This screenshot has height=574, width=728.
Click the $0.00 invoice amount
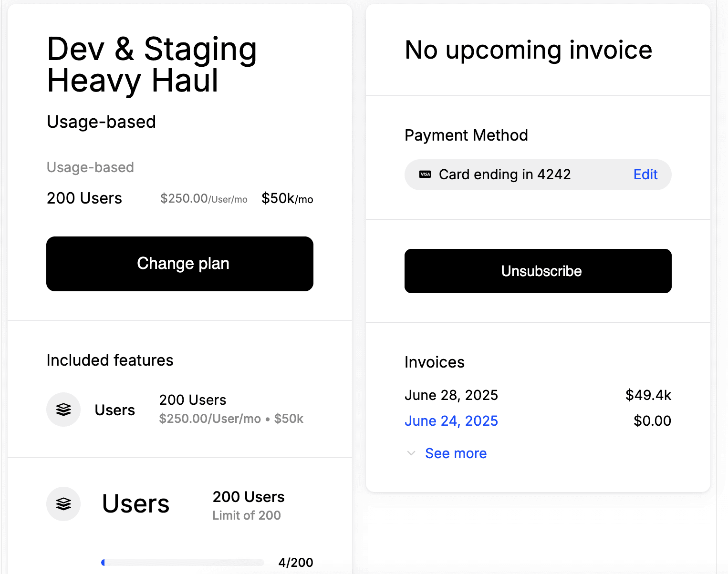point(652,421)
